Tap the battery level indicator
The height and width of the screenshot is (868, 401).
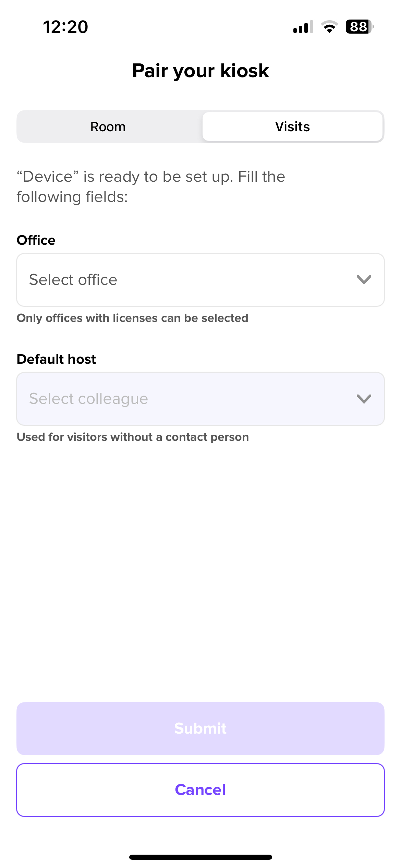click(x=359, y=27)
